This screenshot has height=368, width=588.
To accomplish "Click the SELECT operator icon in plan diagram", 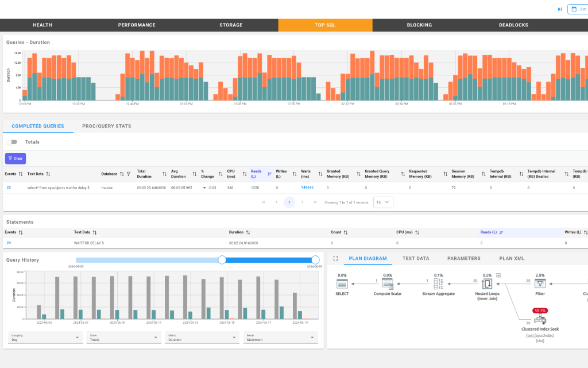I will click(x=343, y=284).
